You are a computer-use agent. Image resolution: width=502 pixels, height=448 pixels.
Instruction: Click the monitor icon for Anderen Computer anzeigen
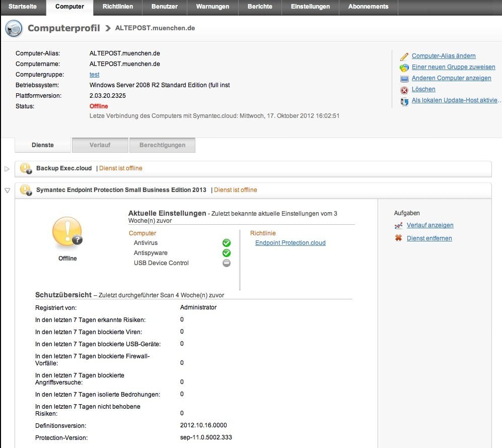pyautogui.click(x=404, y=79)
